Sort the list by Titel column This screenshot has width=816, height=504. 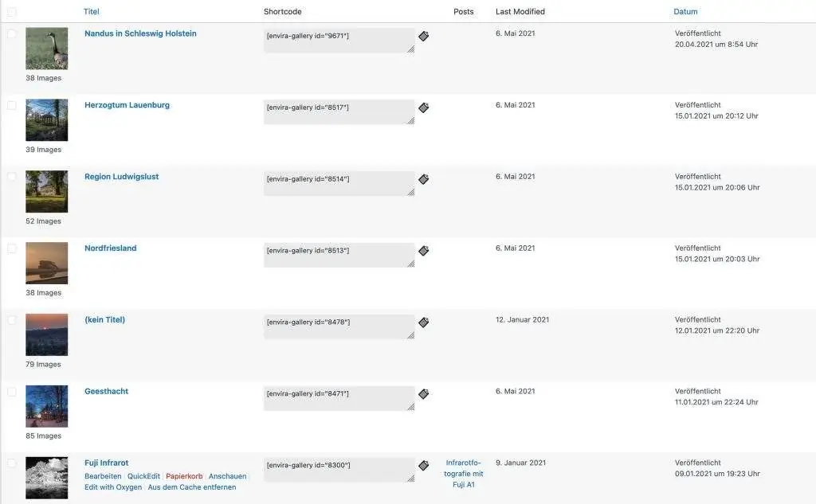point(92,12)
